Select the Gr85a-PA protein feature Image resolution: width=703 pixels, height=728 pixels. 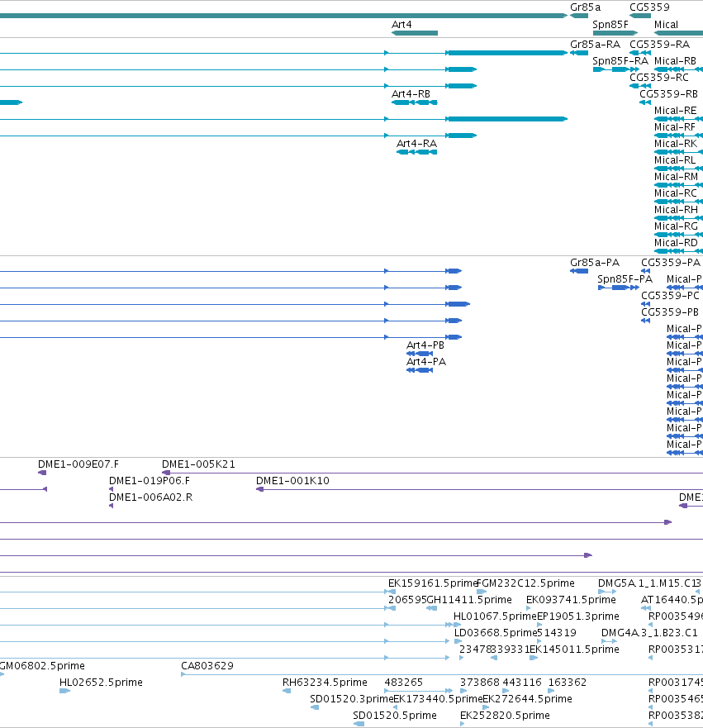click(x=579, y=271)
